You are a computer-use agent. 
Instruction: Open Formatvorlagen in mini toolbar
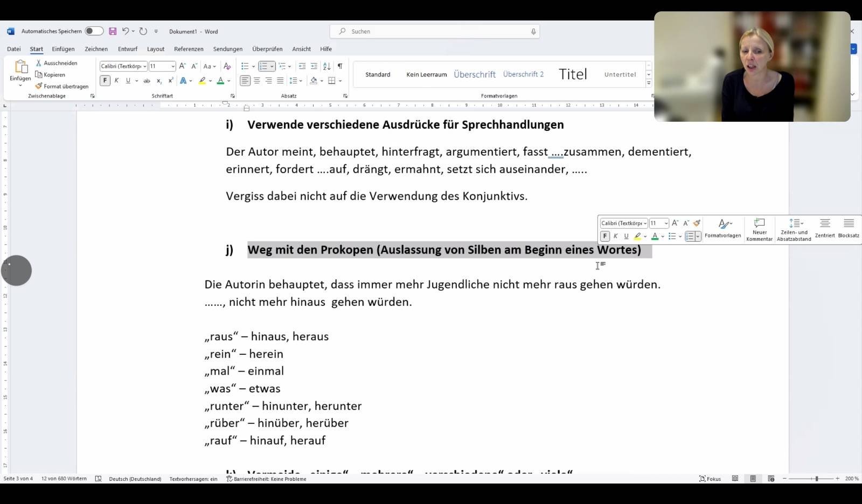click(x=723, y=228)
